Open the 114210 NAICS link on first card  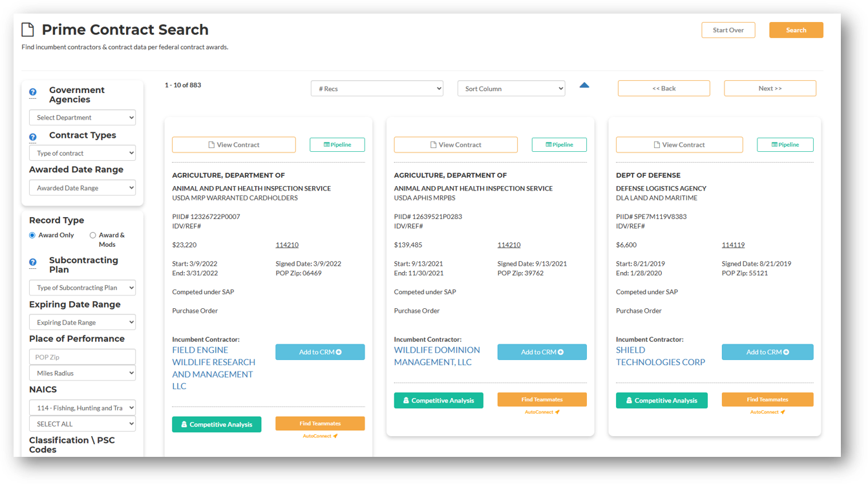(287, 244)
